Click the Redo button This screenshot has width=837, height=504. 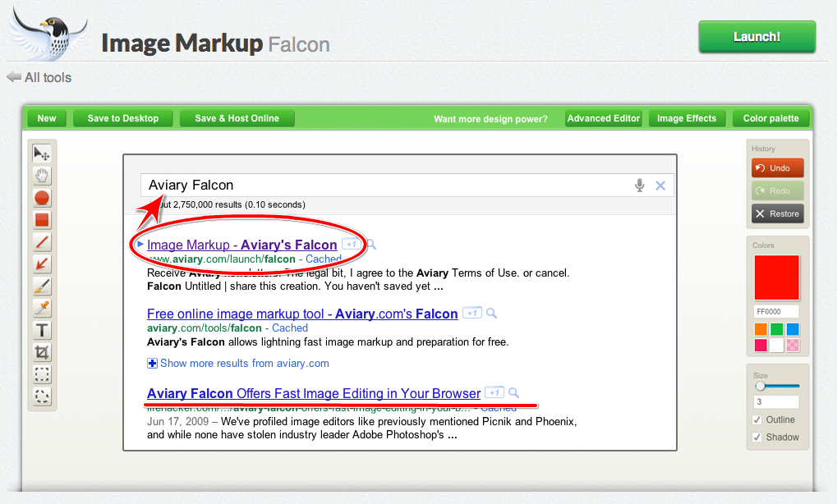778,191
